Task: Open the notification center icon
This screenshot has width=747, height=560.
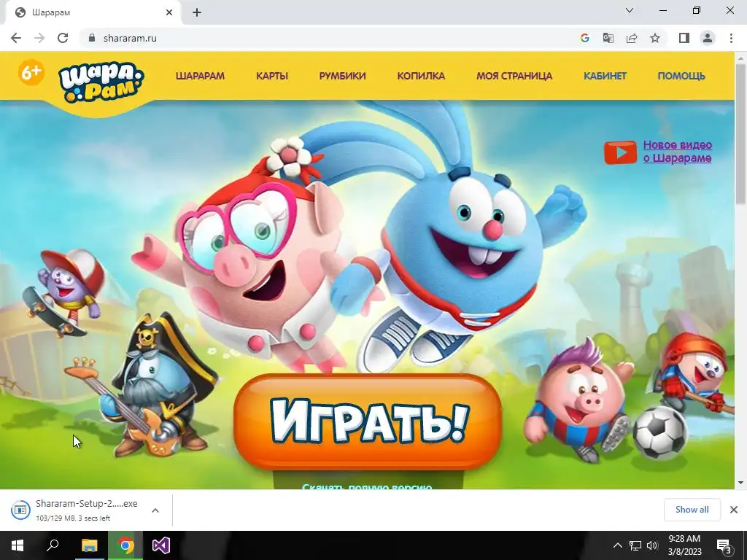Action: click(x=724, y=545)
